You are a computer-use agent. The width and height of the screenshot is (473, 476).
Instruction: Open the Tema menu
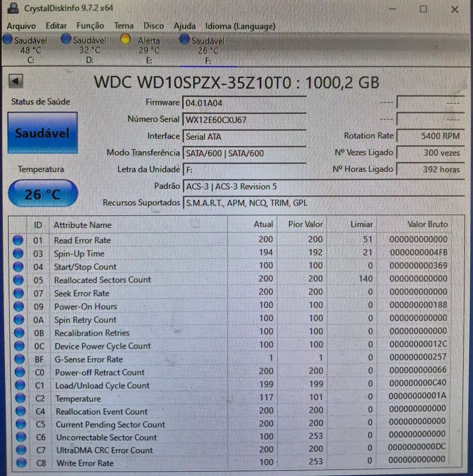click(x=124, y=26)
